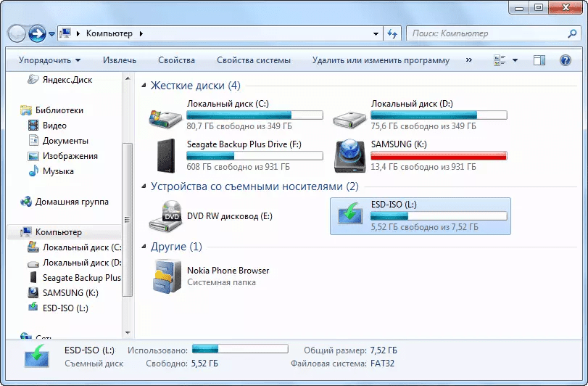Refresh the Компьютер view
This screenshot has height=386, width=588.
coord(392,33)
